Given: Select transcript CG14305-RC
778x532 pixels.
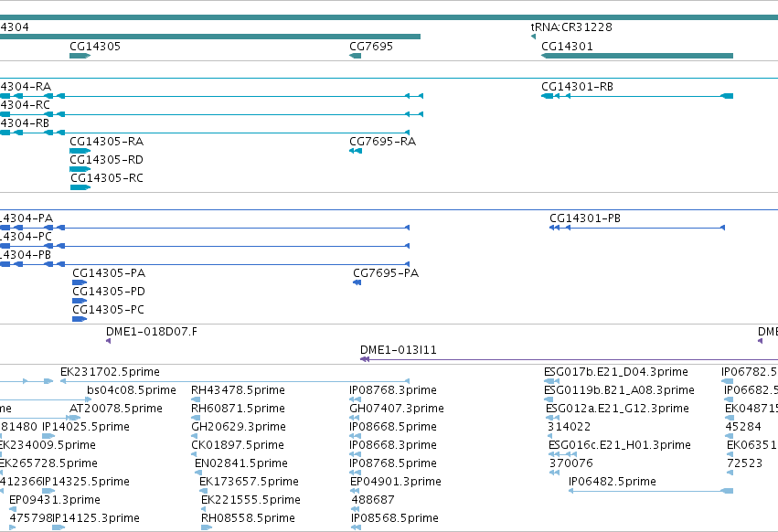Looking at the screenshot, I should pos(106,178).
